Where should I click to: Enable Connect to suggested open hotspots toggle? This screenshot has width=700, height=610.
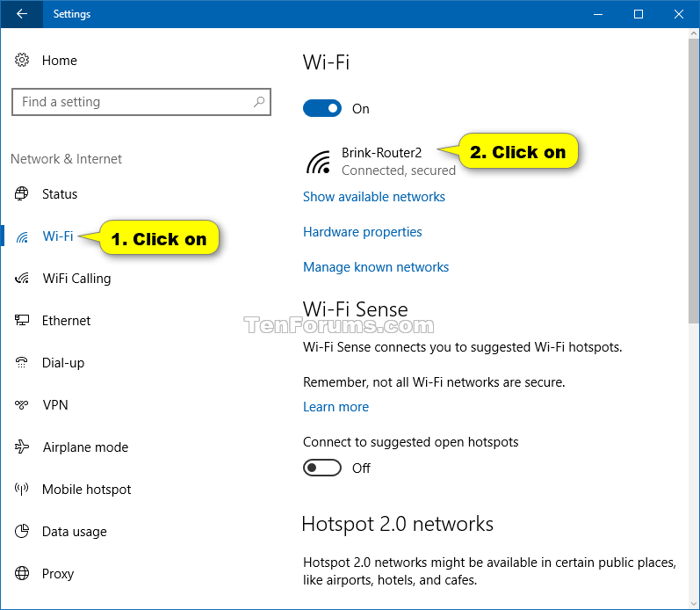(322, 468)
